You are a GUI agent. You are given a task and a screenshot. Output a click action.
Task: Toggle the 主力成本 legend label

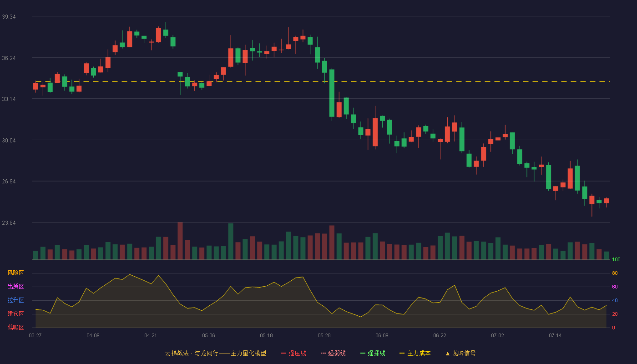pyautogui.click(x=419, y=353)
